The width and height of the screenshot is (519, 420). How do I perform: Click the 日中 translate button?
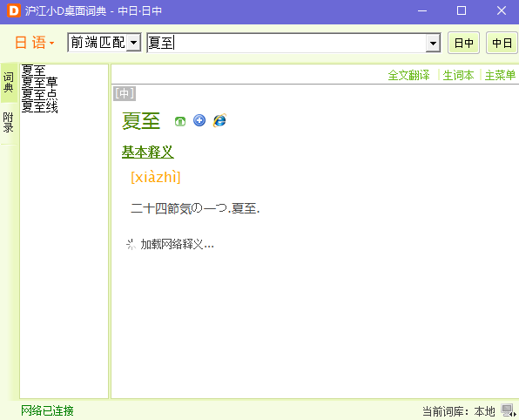pos(463,43)
